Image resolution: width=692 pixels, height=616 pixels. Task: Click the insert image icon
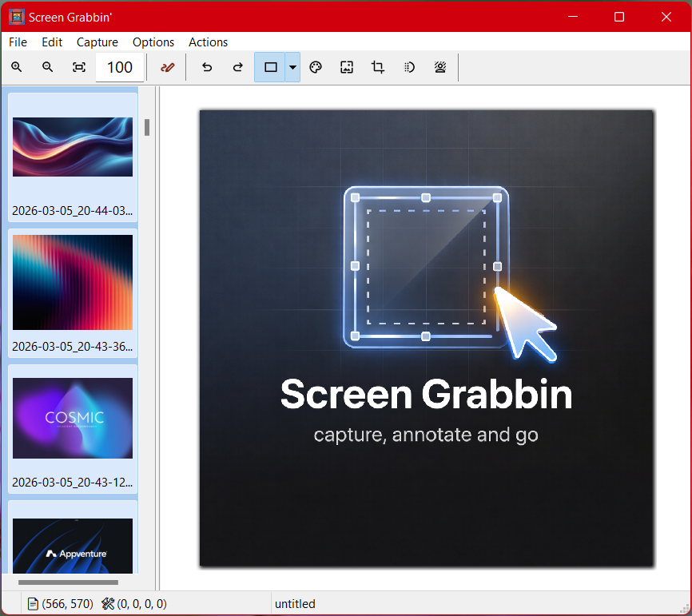[347, 67]
